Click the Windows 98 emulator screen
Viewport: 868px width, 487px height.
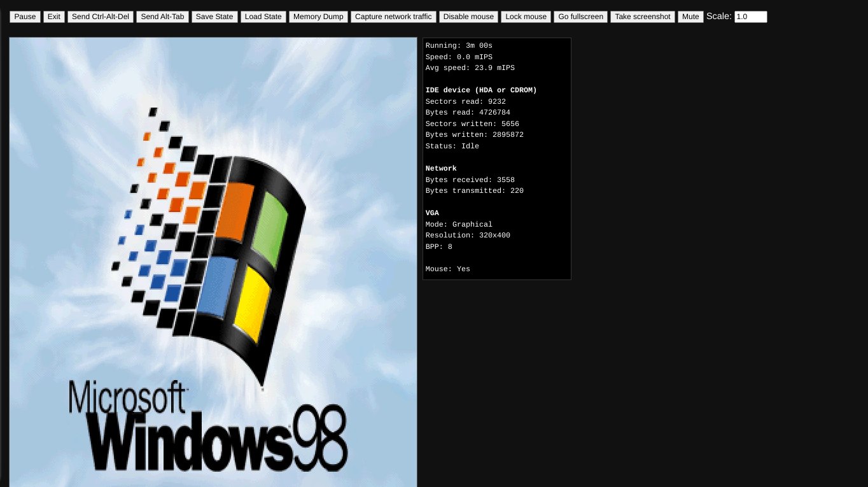point(213,262)
